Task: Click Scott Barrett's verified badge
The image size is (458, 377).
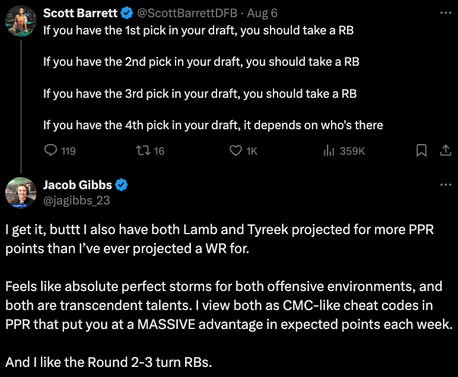Action: 127,13
